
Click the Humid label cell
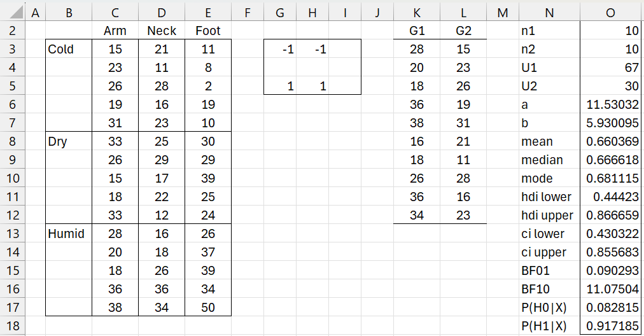coord(69,234)
